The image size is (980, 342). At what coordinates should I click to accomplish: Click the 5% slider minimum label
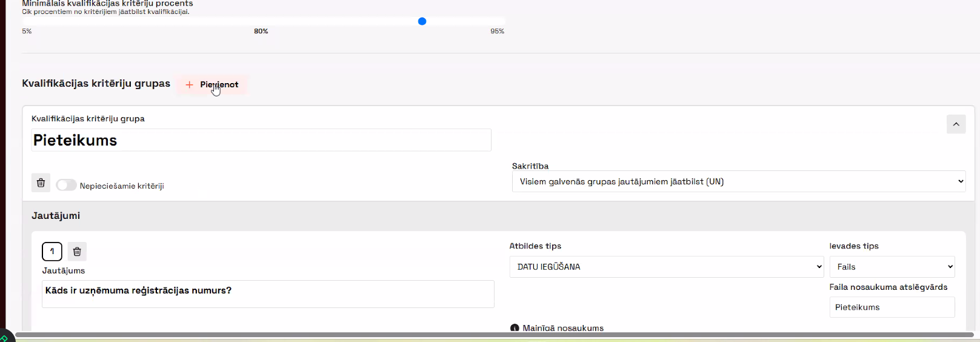point(27,31)
